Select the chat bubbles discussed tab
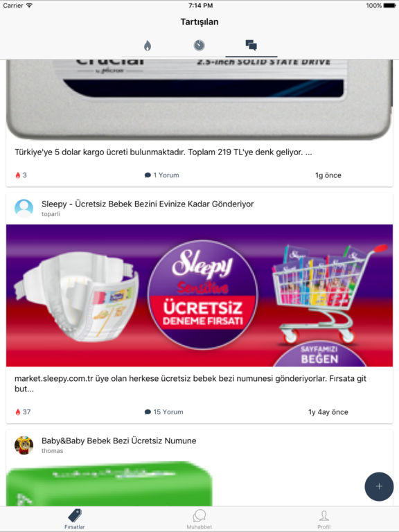Screen dimensions: 399x532 (251, 45)
